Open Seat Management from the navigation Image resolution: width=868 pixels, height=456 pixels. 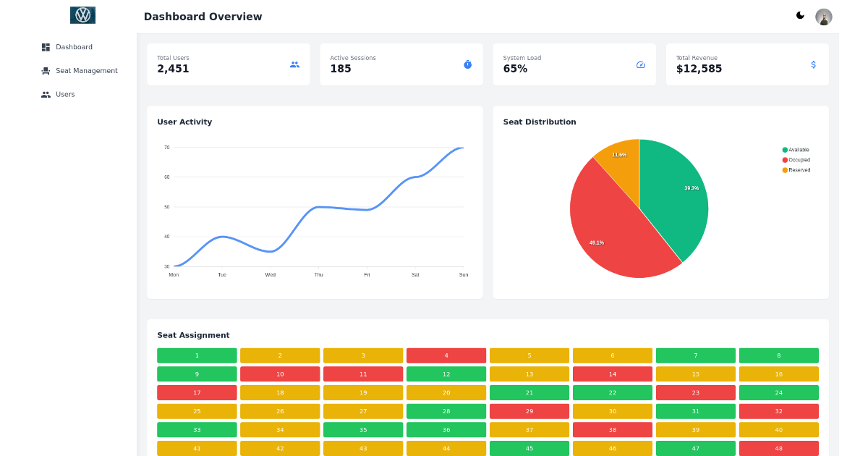87,70
